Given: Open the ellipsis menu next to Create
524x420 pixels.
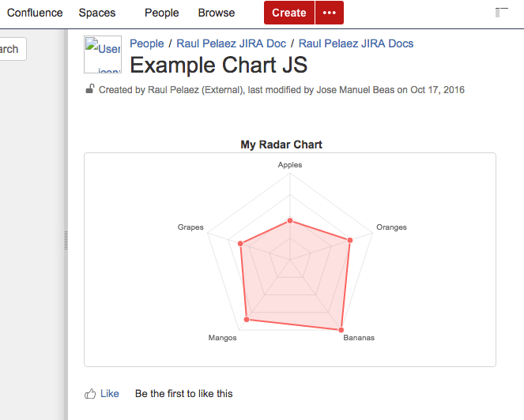Looking at the screenshot, I should [x=330, y=13].
